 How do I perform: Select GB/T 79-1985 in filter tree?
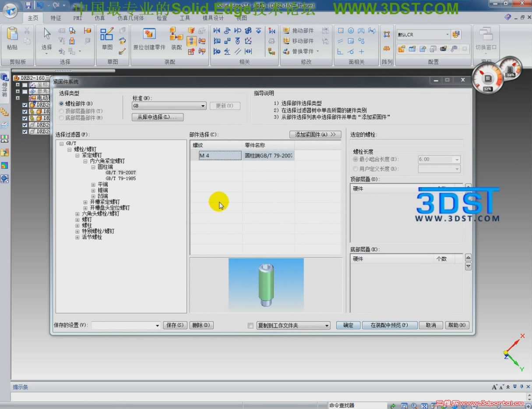pyautogui.click(x=121, y=178)
